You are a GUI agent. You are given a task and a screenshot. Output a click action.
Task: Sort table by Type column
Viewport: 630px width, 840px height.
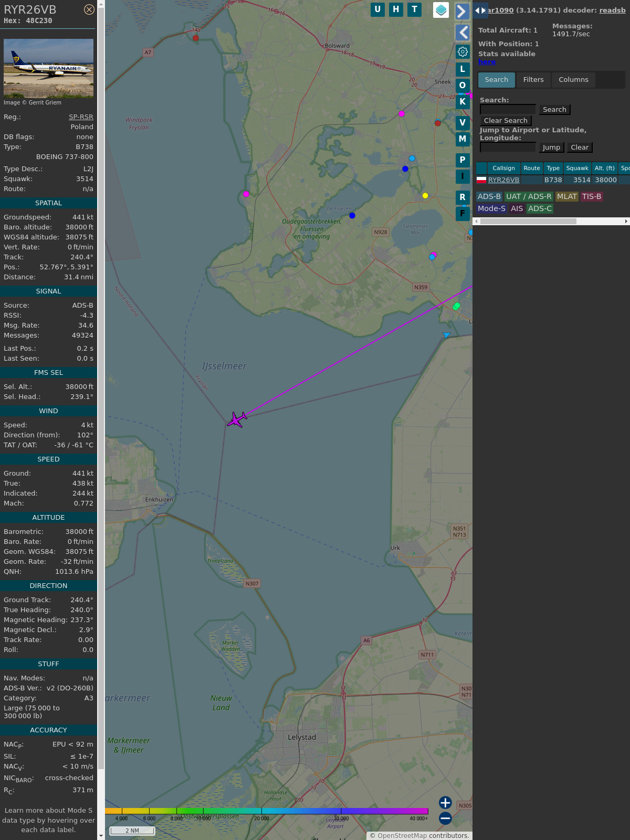tap(553, 168)
